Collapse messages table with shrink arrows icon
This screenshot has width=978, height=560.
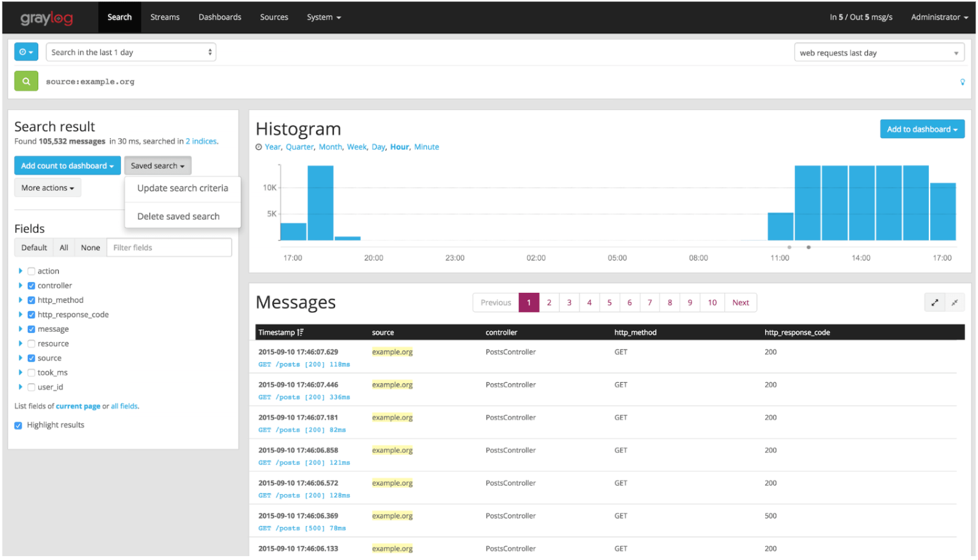(x=955, y=302)
